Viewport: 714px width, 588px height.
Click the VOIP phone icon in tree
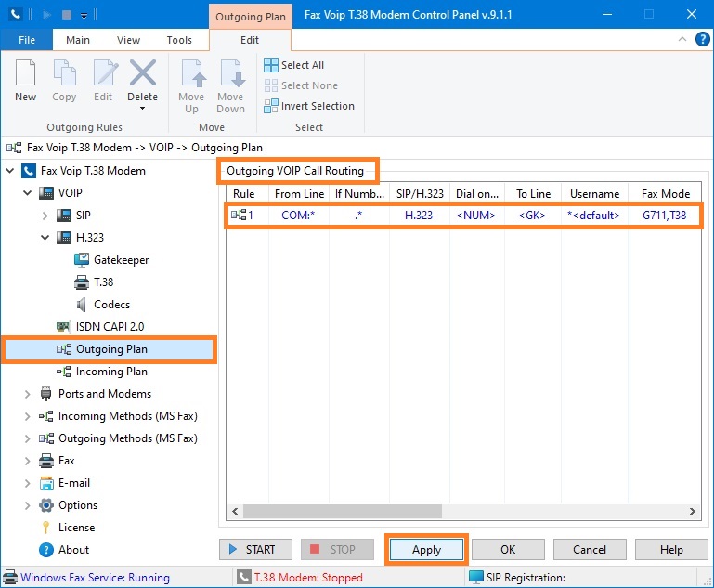(46, 193)
